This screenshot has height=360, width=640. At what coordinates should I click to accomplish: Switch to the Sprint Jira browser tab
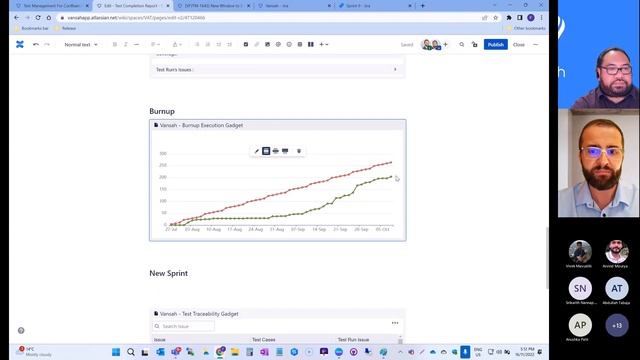pos(376,6)
